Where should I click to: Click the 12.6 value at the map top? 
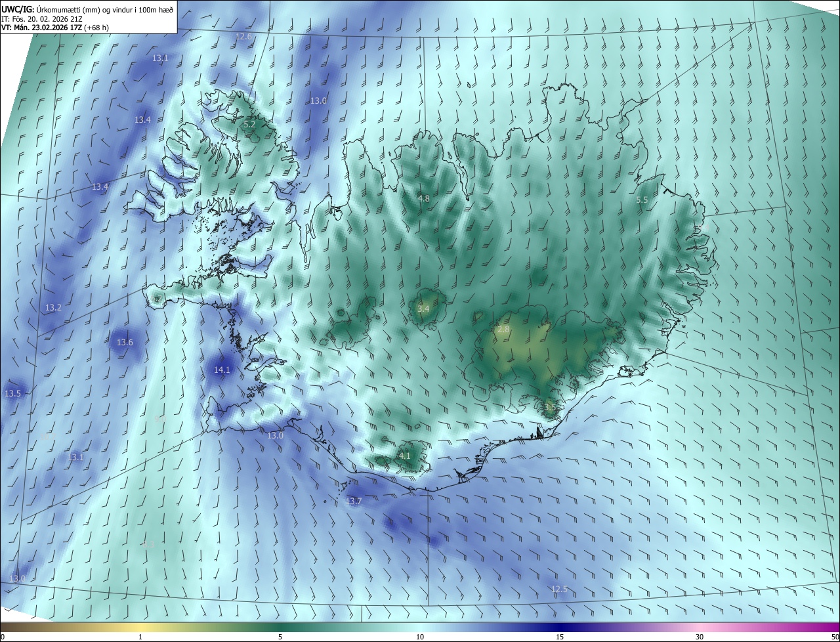click(243, 37)
